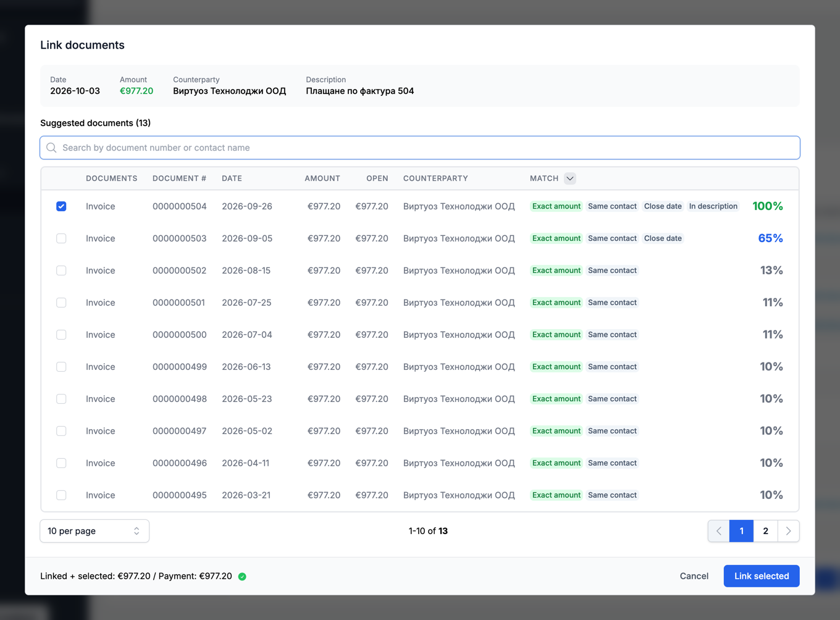
Task: Select checkbox for invoice 0000000500
Action: click(61, 335)
